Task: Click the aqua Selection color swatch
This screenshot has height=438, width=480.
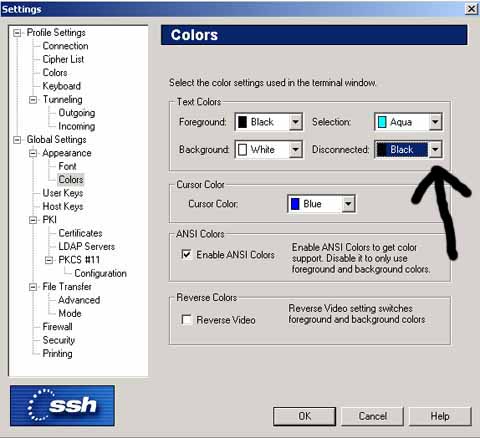Action: [x=382, y=122]
